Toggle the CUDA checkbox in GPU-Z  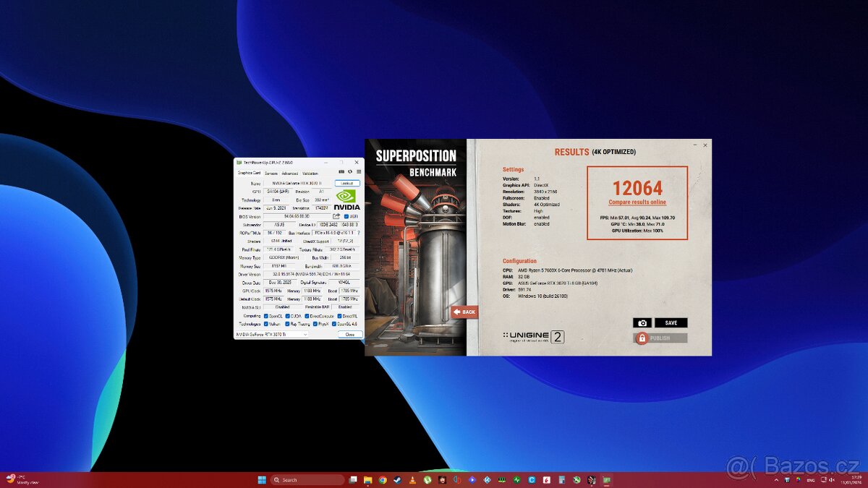click(x=288, y=316)
